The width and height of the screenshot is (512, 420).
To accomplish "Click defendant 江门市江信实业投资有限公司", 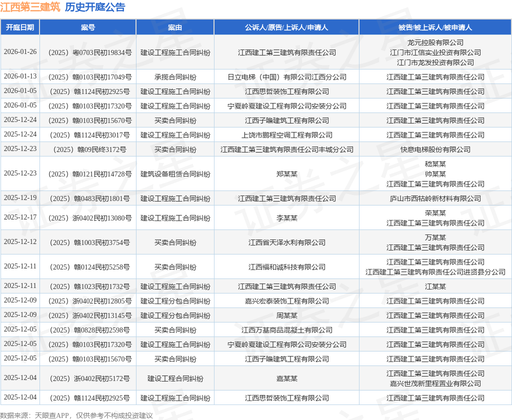I will click(x=435, y=52).
